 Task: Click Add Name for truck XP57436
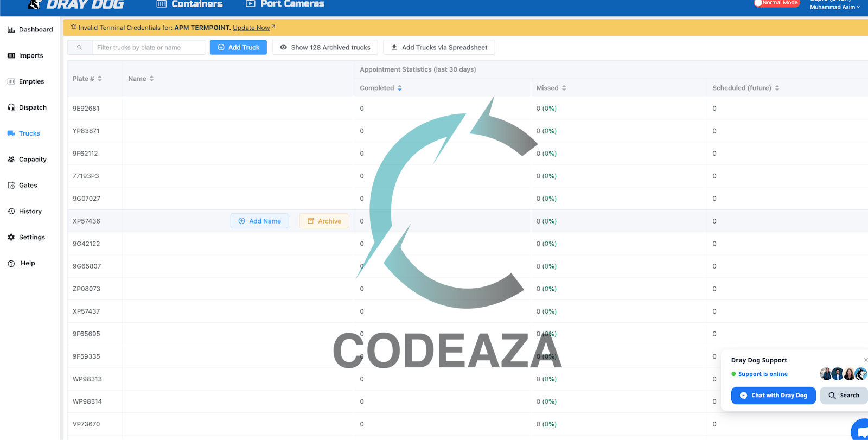click(x=259, y=221)
